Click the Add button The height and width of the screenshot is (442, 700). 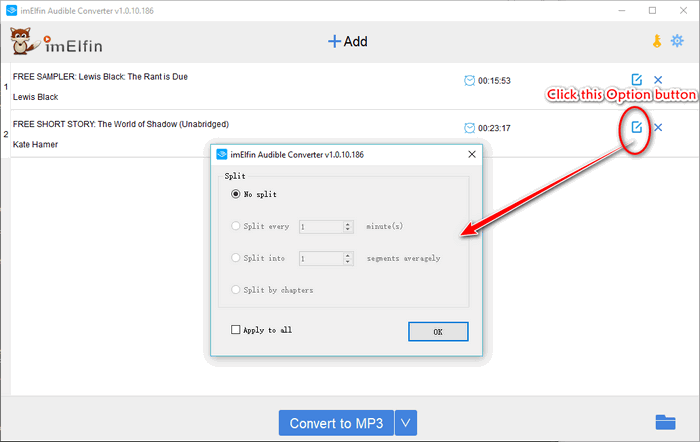348,42
